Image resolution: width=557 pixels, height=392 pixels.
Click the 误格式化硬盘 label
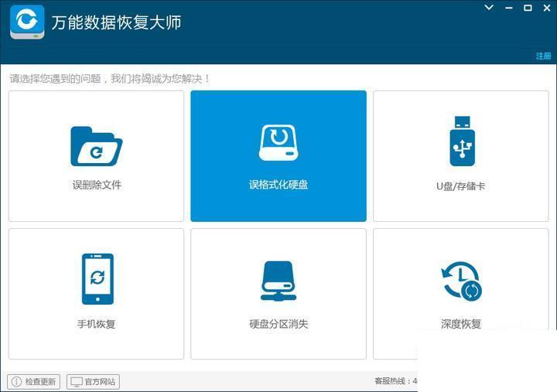pyautogui.click(x=278, y=185)
